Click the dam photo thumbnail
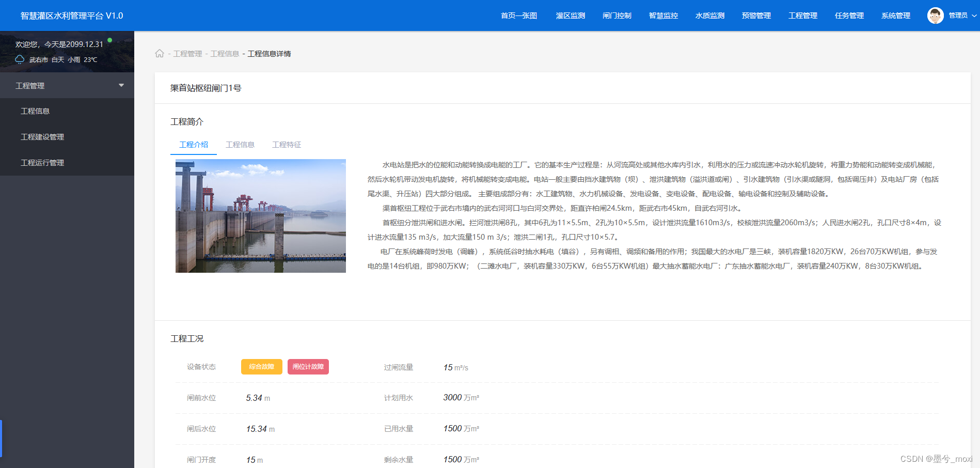This screenshot has height=468, width=980. (x=260, y=215)
